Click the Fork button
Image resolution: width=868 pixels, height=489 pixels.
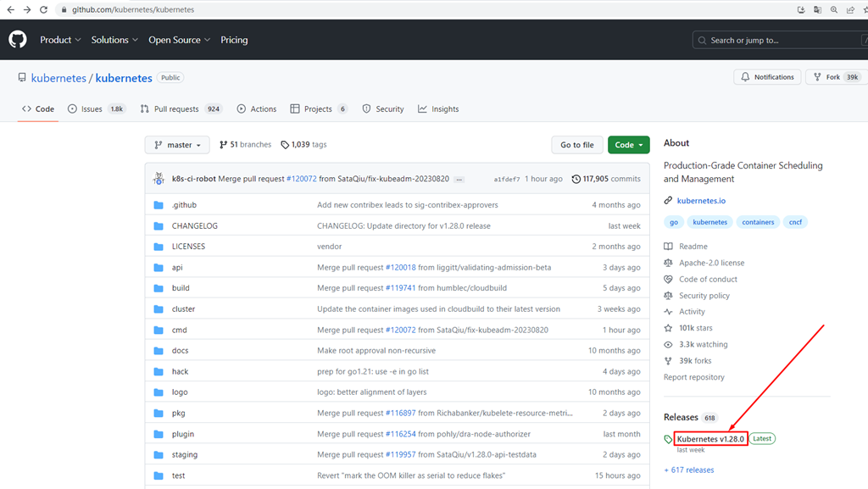(x=837, y=77)
